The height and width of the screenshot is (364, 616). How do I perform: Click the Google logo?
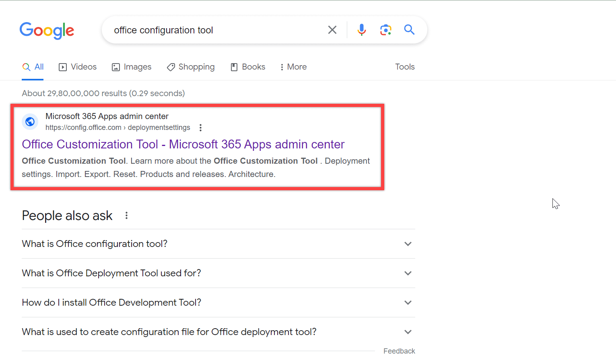(x=47, y=30)
